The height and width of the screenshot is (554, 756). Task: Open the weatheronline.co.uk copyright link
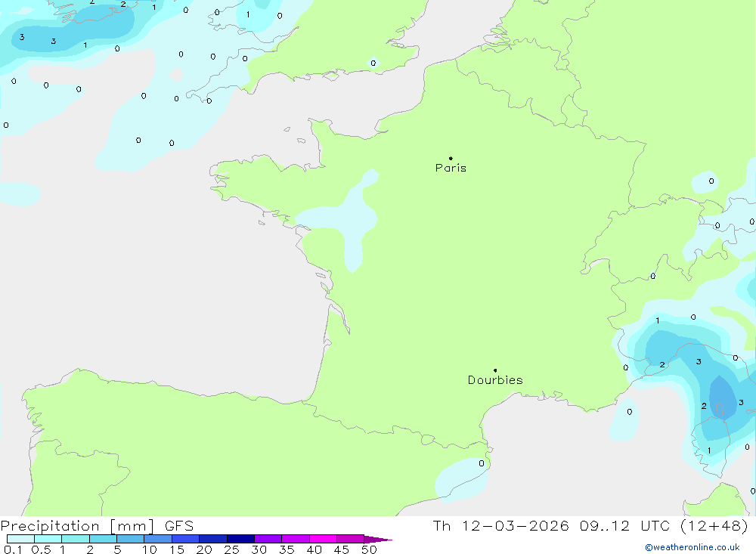tap(692, 547)
